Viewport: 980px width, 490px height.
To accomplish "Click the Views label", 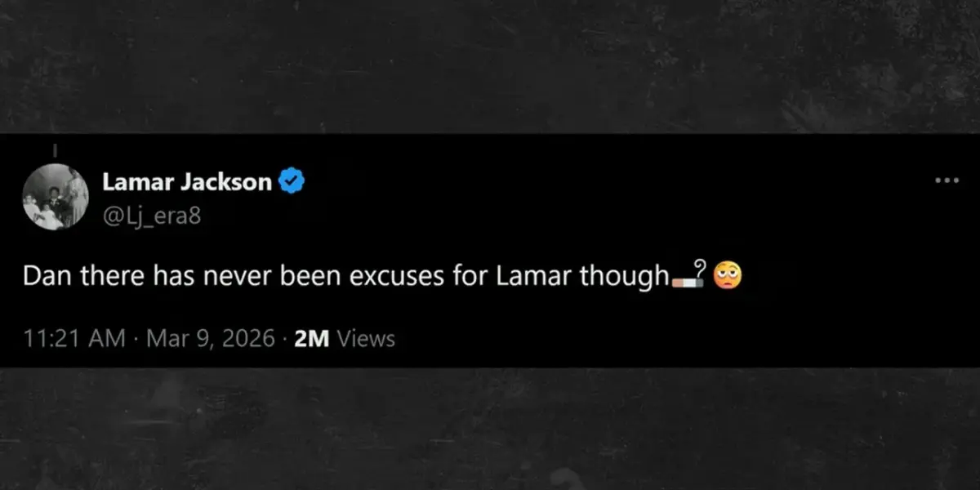I will (x=366, y=338).
